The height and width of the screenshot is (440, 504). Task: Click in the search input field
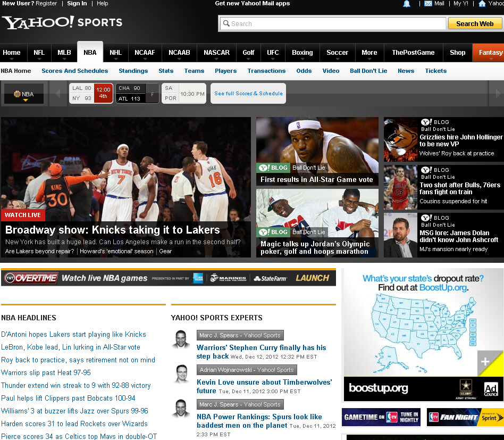pos(333,23)
